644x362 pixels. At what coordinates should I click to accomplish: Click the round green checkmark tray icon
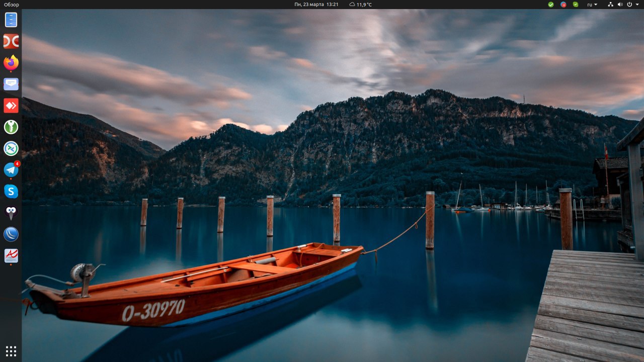(551, 5)
